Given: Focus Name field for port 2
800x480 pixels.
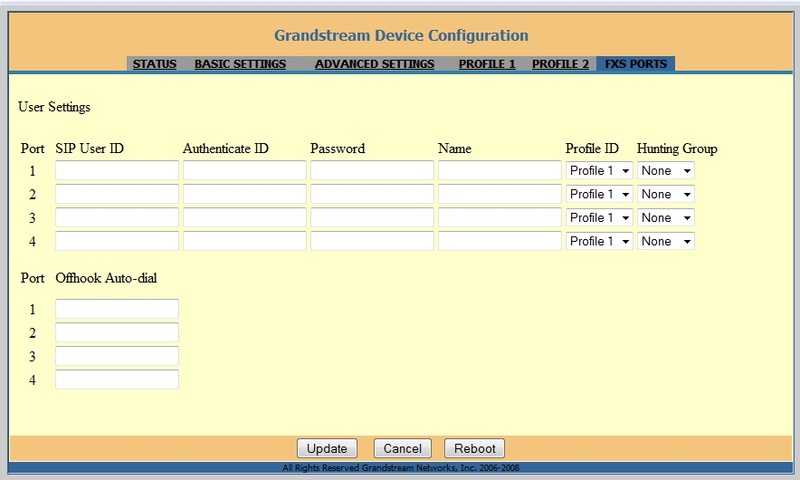Looking at the screenshot, I should point(499,194).
